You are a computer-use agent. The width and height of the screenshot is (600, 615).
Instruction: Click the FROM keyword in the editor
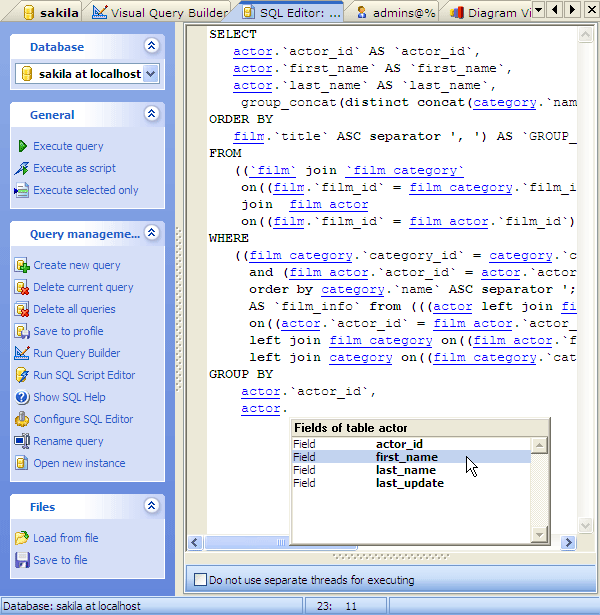tap(225, 153)
